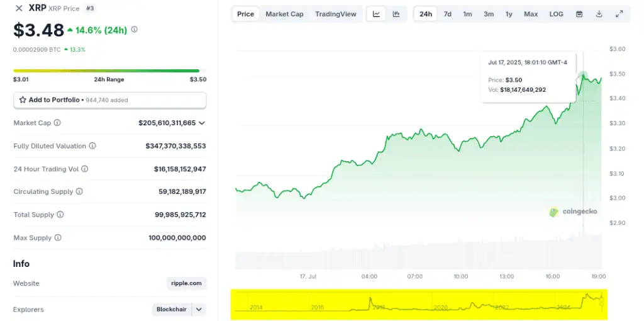This screenshot has width=644, height=321.
Task: Click the $347,370,338,553 valuation value
Action: pyautogui.click(x=176, y=146)
